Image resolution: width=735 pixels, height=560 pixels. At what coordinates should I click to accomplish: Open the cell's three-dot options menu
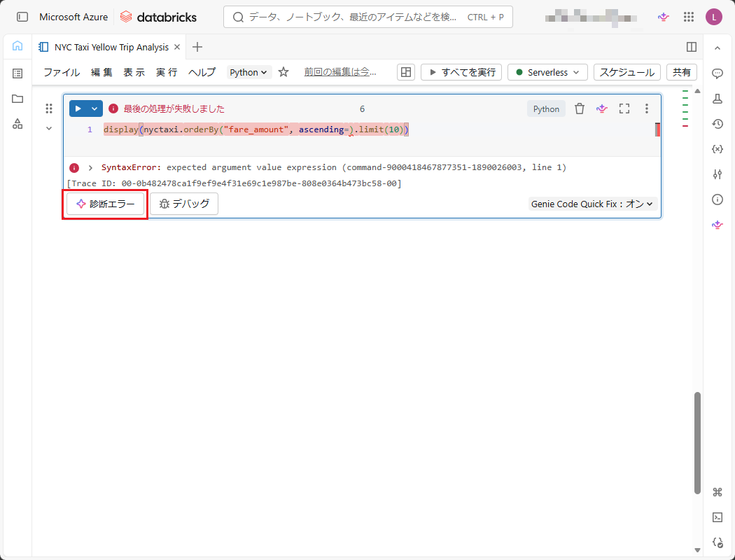click(647, 108)
